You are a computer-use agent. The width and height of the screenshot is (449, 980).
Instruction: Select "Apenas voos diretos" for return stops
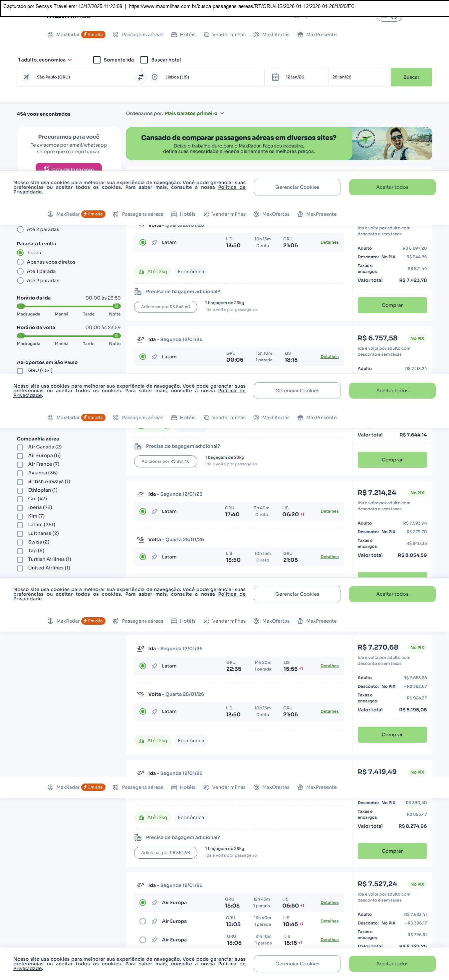click(x=21, y=262)
